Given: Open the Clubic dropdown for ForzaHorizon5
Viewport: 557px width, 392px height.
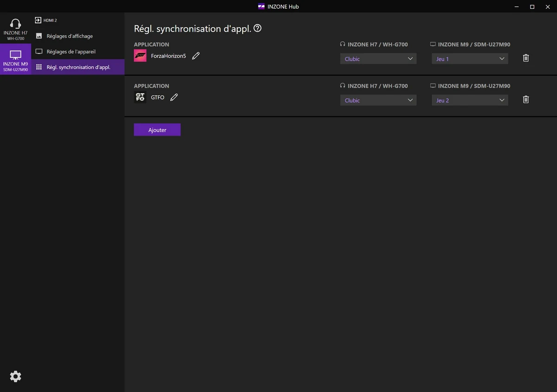Looking at the screenshot, I should (378, 59).
